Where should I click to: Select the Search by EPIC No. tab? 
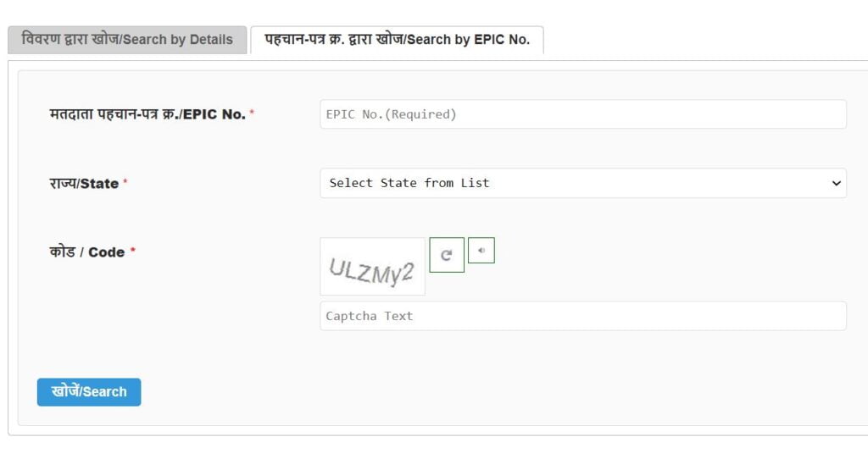(x=397, y=40)
